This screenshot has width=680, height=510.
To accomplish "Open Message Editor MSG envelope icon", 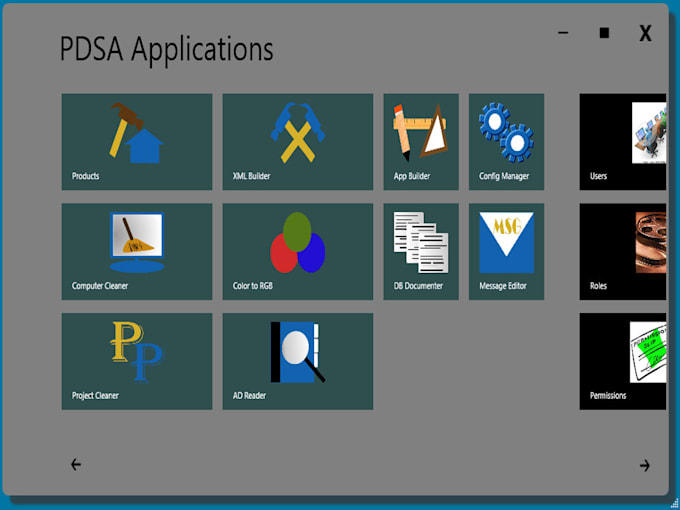I will click(506, 242).
